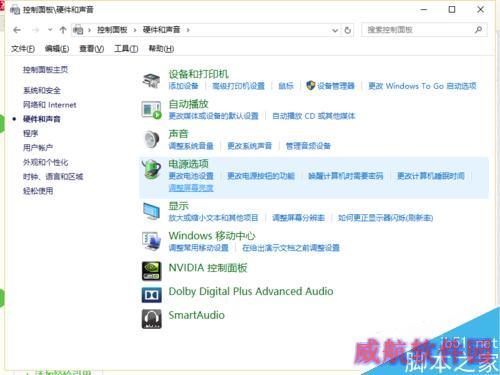This screenshot has height=375, width=500.
Task: Open the 自动播放 heading link
Action: 189,104
